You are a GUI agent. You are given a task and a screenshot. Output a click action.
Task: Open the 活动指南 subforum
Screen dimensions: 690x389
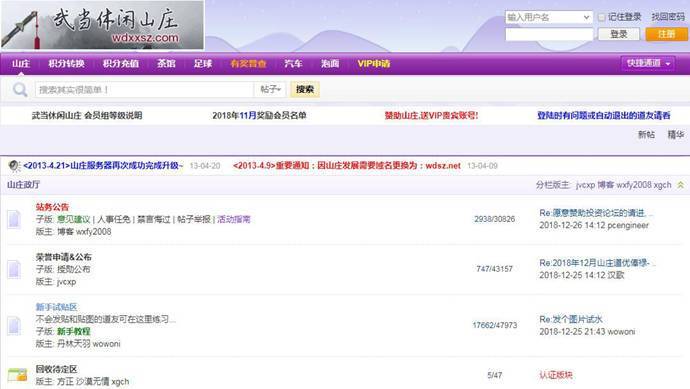click(x=234, y=219)
